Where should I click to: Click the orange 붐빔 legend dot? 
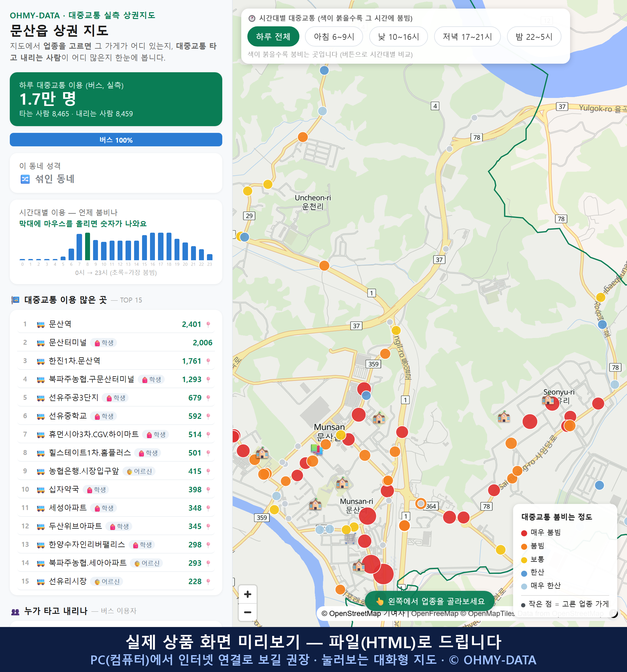[x=524, y=546]
